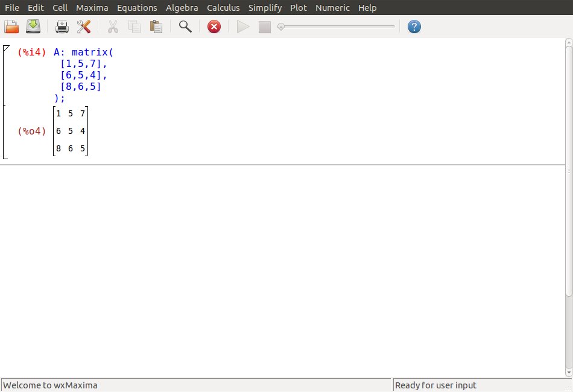This screenshot has width=573, height=392.
Task: Open the Cell menu
Action: click(60, 8)
